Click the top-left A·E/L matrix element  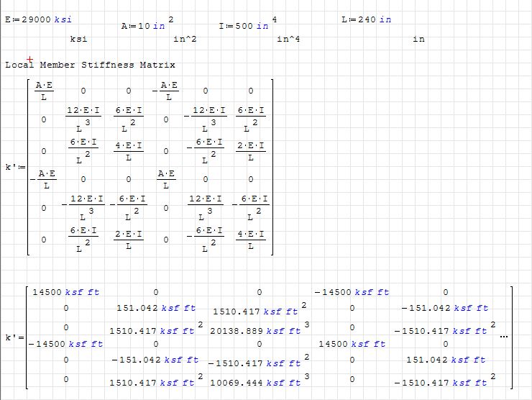45,91
